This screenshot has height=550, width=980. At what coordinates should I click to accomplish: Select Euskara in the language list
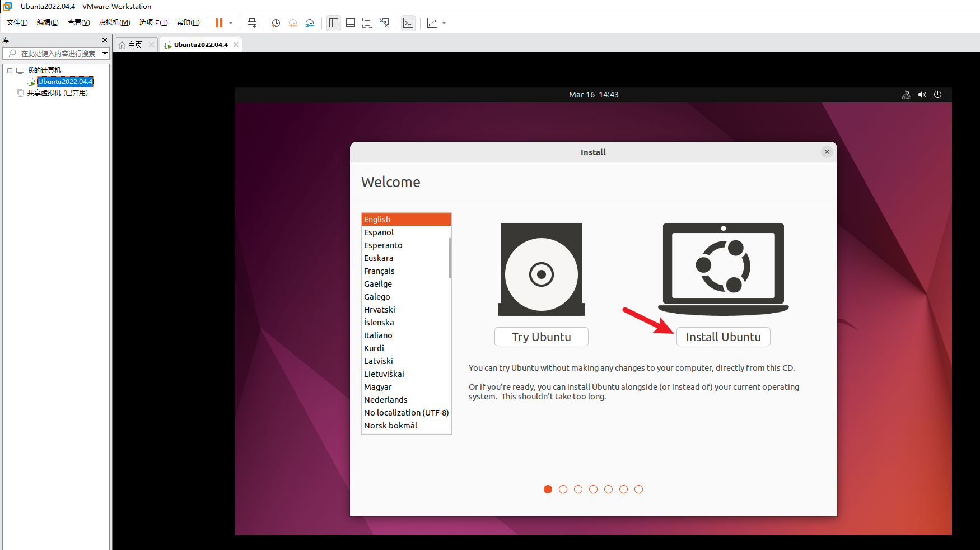pyautogui.click(x=405, y=258)
